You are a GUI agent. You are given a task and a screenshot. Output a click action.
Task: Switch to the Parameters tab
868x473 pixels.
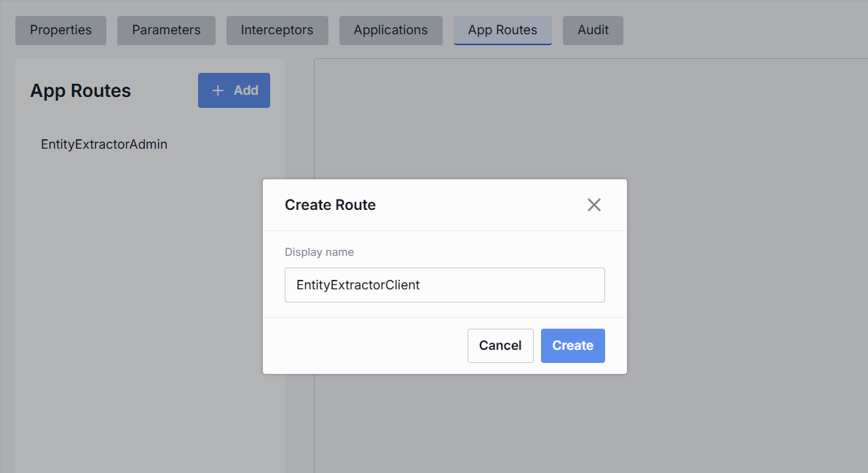(166, 31)
